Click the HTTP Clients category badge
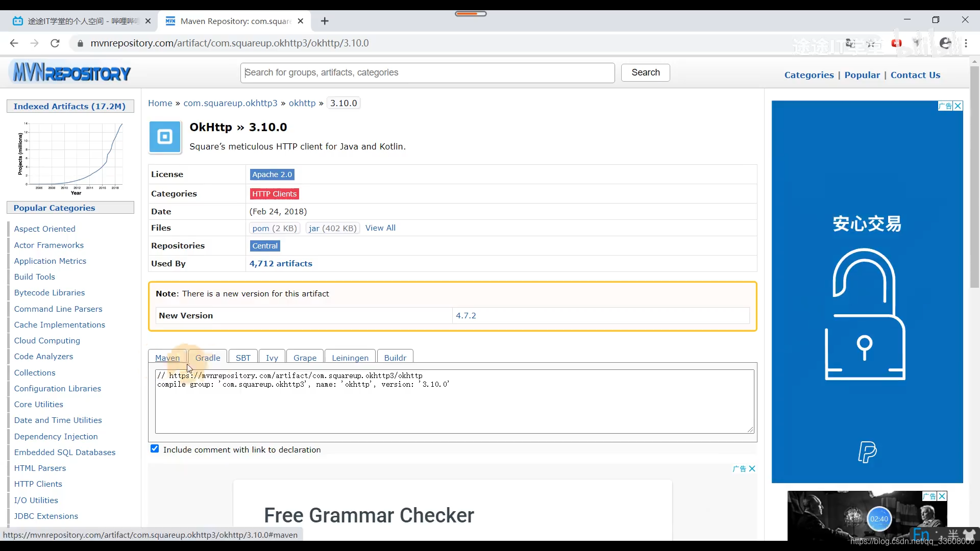This screenshot has width=980, height=551. pos(274,194)
